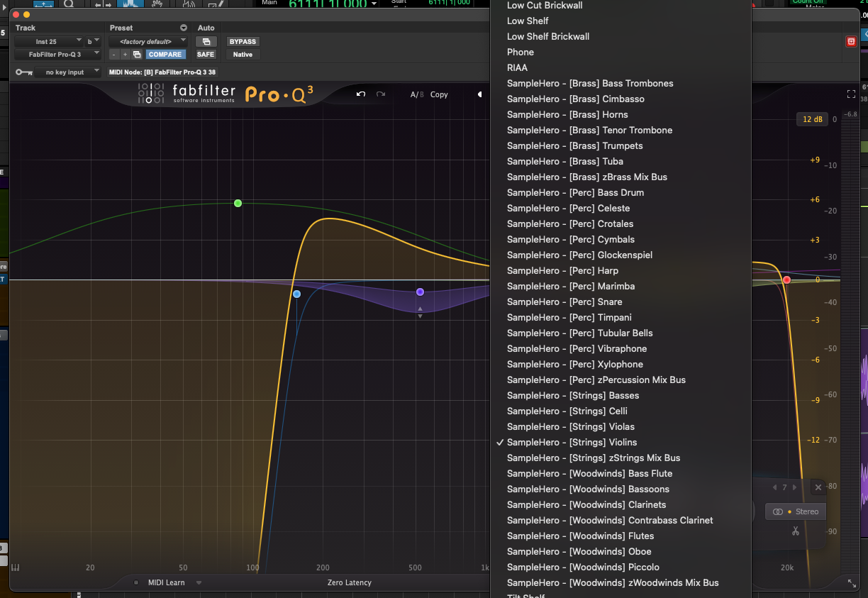Toggle the MIDI Learn indicator circle
Image resolution: width=868 pixels, height=598 pixels.
[136, 583]
